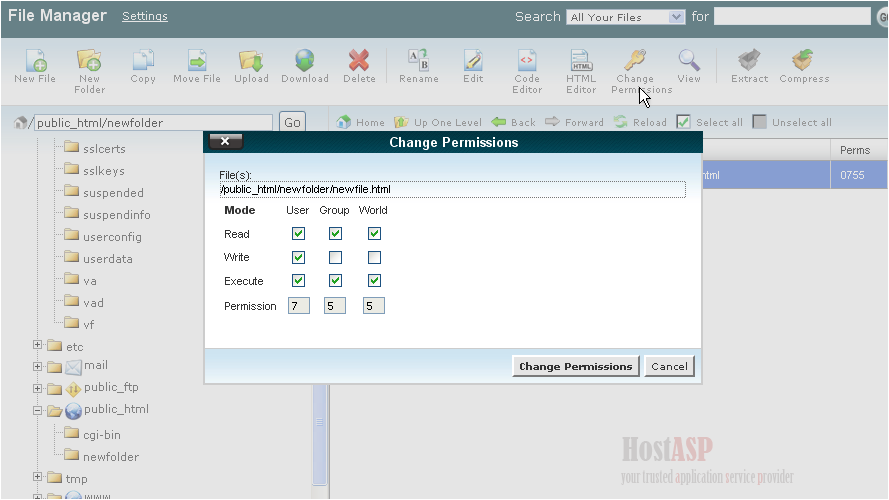
Task: Collapse the public_html folder tree node
Action: (38, 410)
